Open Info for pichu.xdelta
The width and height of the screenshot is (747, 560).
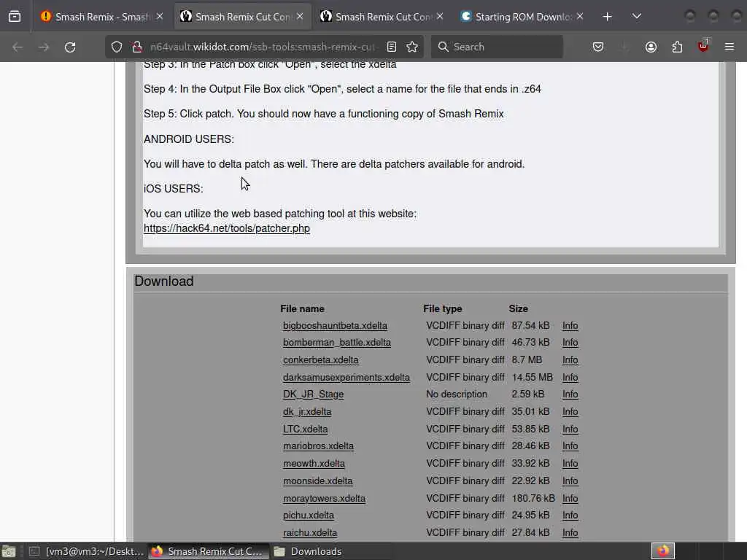click(x=570, y=516)
